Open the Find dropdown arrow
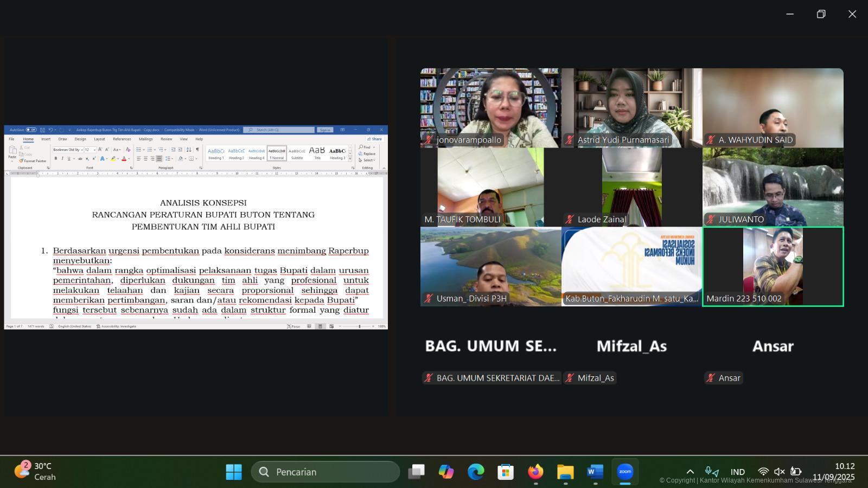Viewport: 868px width, 488px height. (x=374, y=147)
